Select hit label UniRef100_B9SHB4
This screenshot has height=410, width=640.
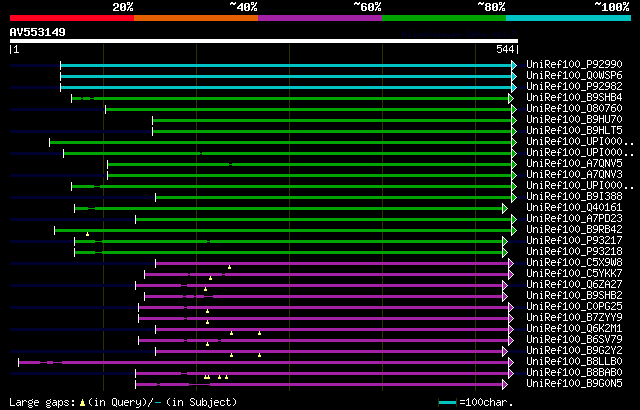tap(574, 98)
